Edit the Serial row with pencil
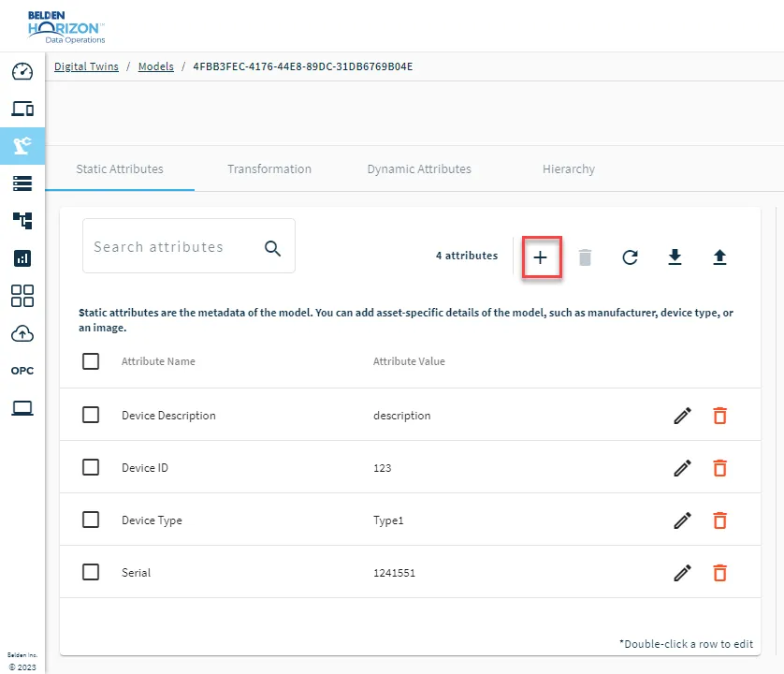 (x=683, y=572)
